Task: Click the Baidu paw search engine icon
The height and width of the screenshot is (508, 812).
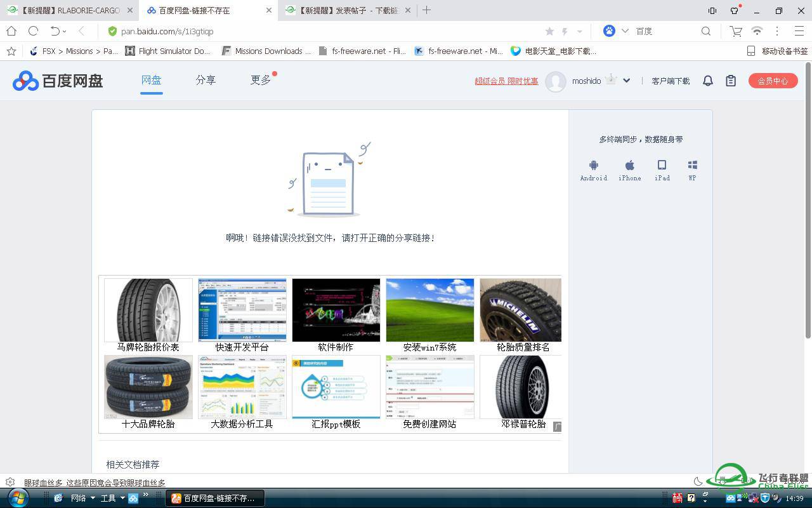Action: 609,31
